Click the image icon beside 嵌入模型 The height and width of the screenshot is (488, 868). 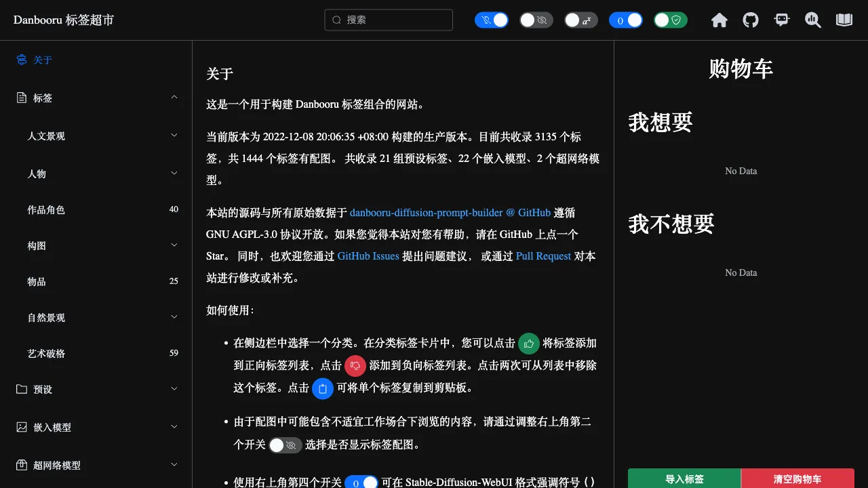coord(22,427)
